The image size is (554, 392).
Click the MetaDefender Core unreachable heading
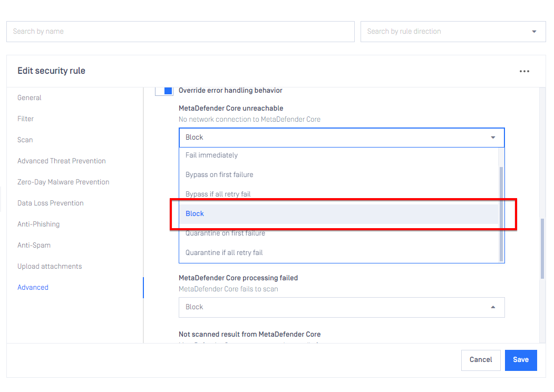click(231, 109)
